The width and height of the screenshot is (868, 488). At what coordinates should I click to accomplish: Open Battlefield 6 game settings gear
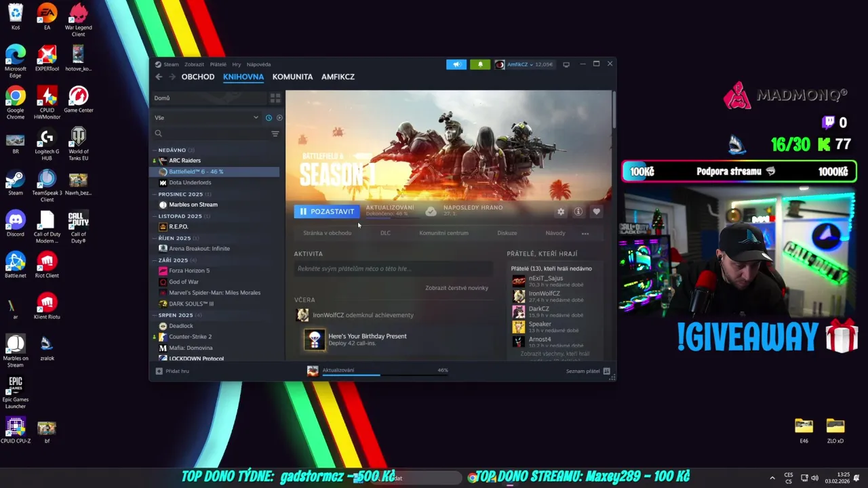coord(561,211)
